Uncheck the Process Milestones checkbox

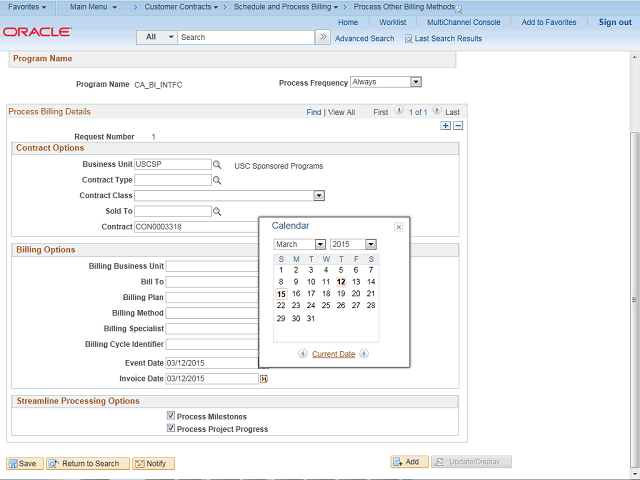point(171,416)
